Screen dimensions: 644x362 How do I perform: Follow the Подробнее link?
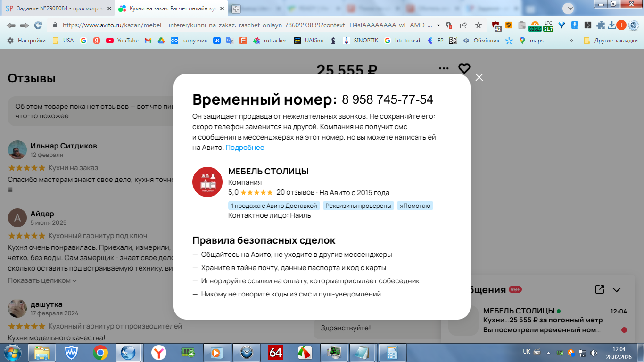tap(245, 148)
